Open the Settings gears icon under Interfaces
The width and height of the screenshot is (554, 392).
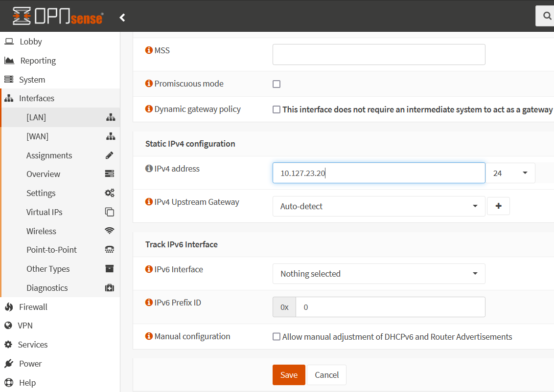click(x=109, y=193)
